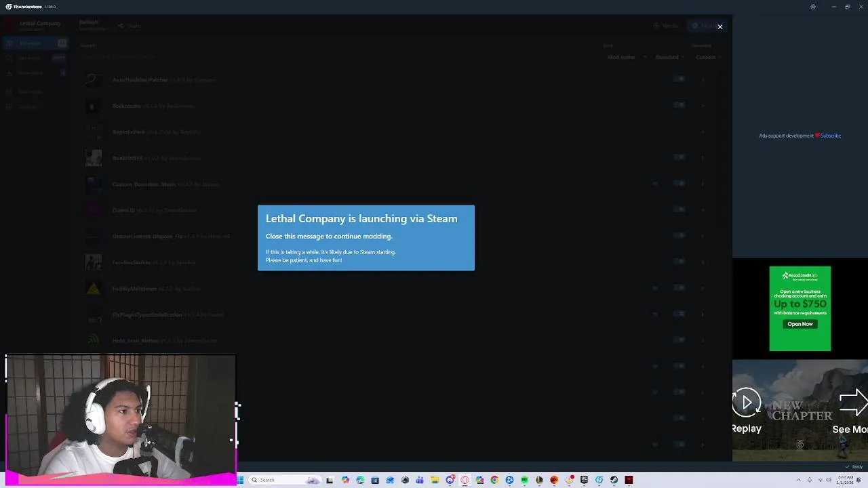The image size is (868, 488).
Task: Expand the BepInExPack mod row chevron
Action: click(x=703, y=131)
